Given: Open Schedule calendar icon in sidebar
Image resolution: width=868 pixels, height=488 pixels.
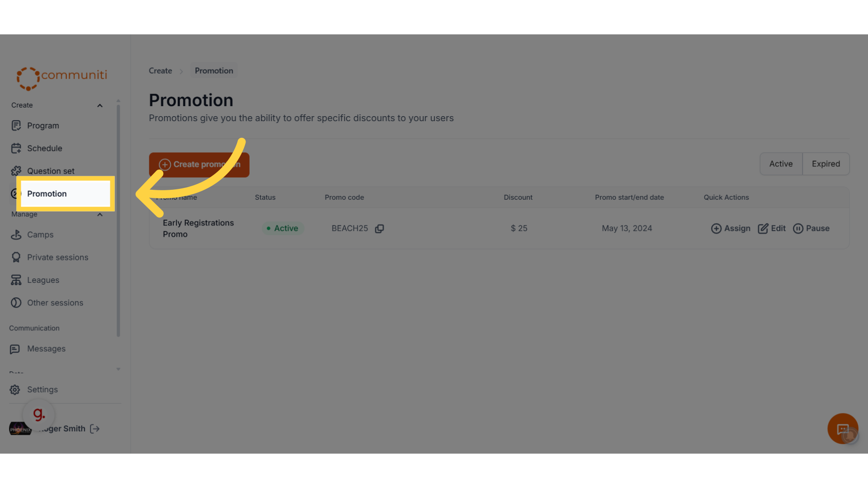Looking at the screenshot, I should pyautogui.click(x=16, y=148).
